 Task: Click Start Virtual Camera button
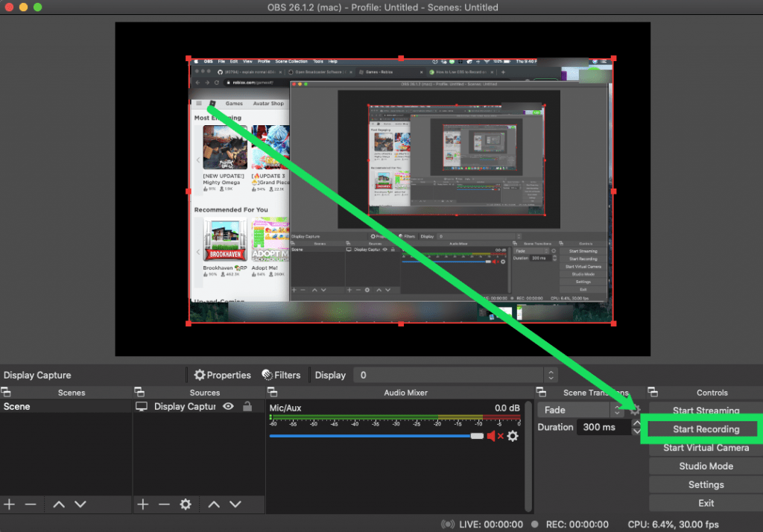(x=706, y=448)
